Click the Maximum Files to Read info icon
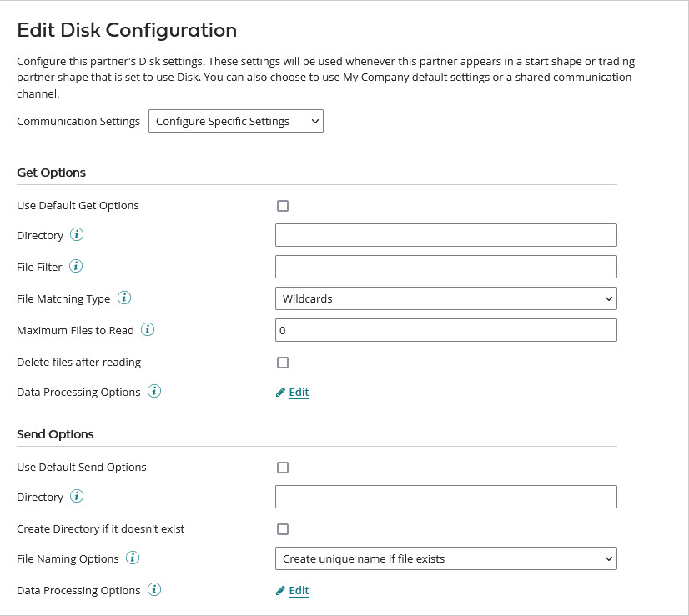689x616 pixels. click(x=147, y=330)
